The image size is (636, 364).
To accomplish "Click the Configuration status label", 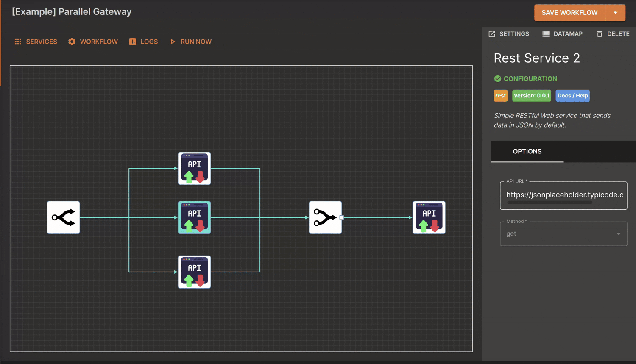I will [526, 79].
